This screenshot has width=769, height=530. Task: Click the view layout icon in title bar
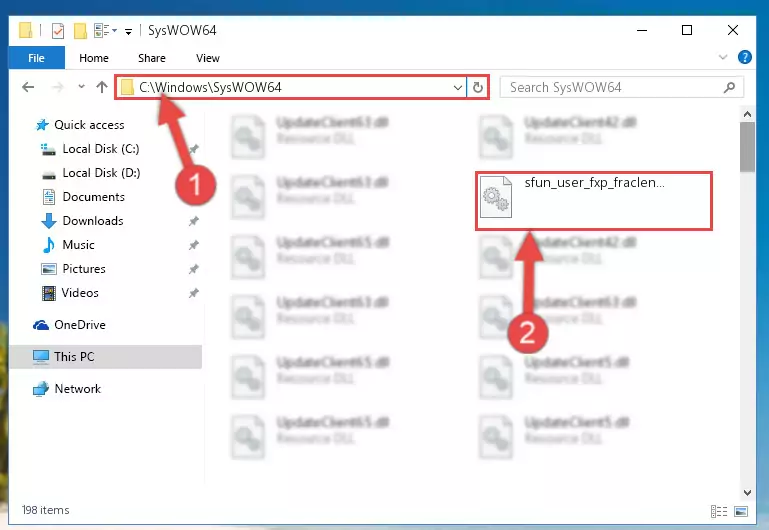click(102, 30)
